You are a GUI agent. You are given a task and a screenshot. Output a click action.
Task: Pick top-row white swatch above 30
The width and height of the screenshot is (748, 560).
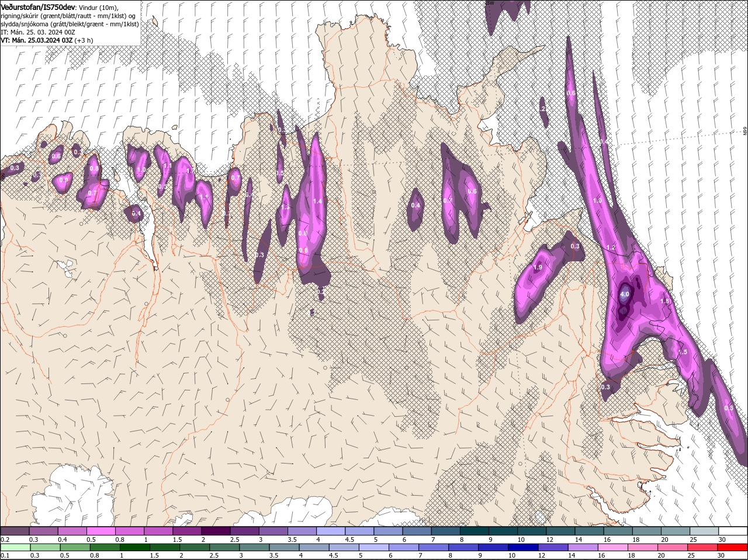point(733,531)
